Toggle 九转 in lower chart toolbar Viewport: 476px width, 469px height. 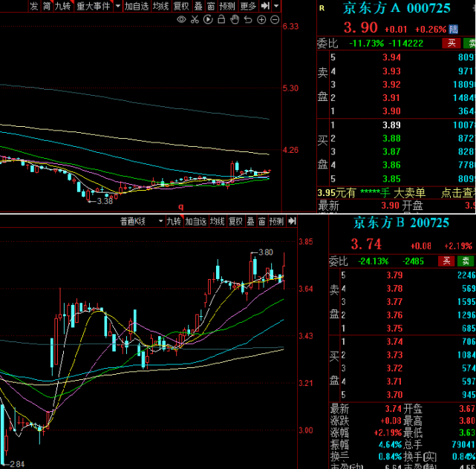(175, 221)
